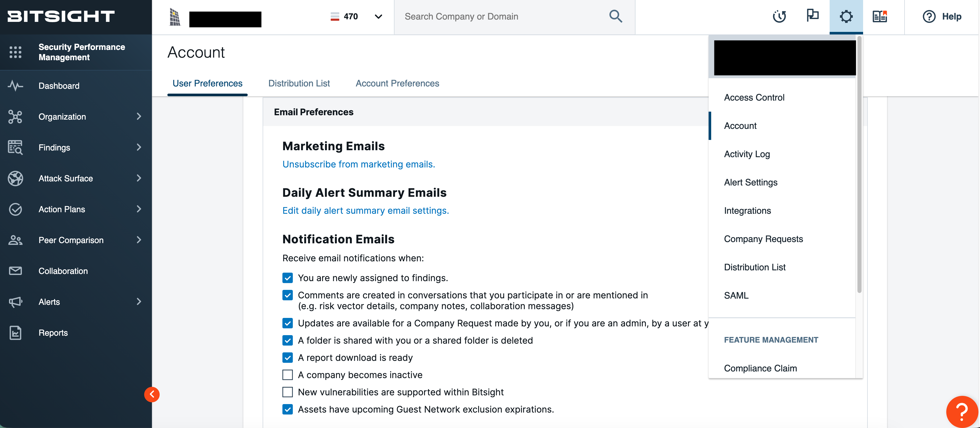Image resolution: width=980 pixels, height=428 pixels.
Task: Expand the Peer Comparison sidebar section
Action: point(139,240)
